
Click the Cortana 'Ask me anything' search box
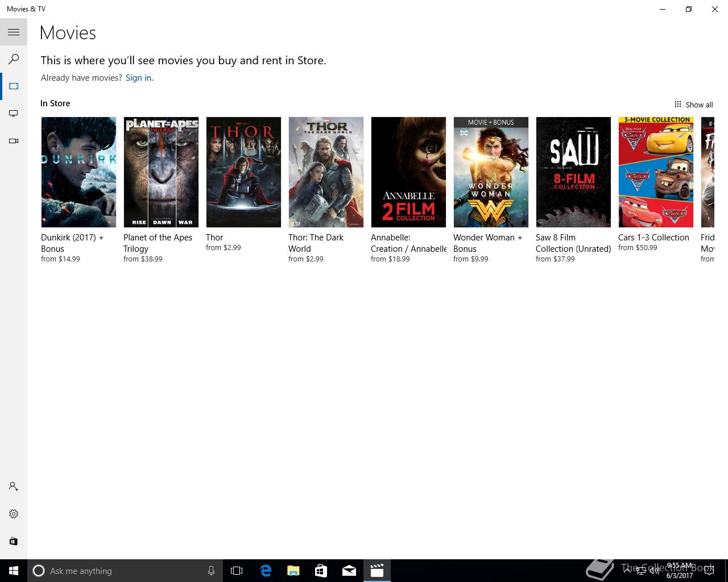coord(124,571)
